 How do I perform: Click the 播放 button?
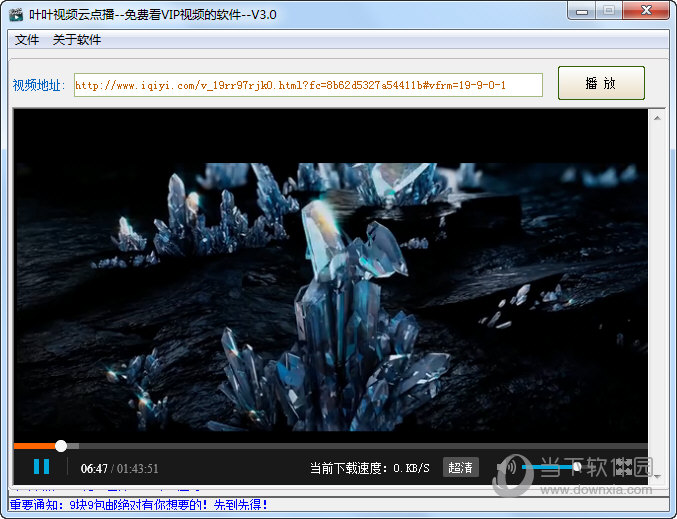(601, 83)
